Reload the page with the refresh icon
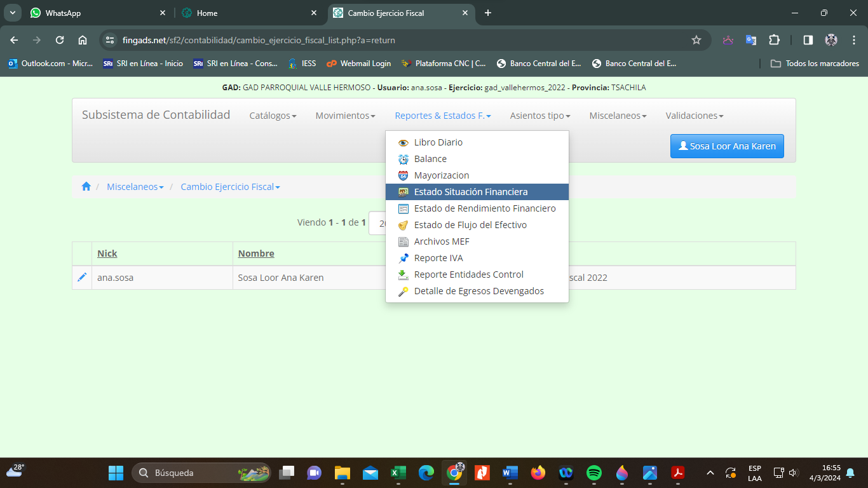868x488 pixels. (60, 40)
